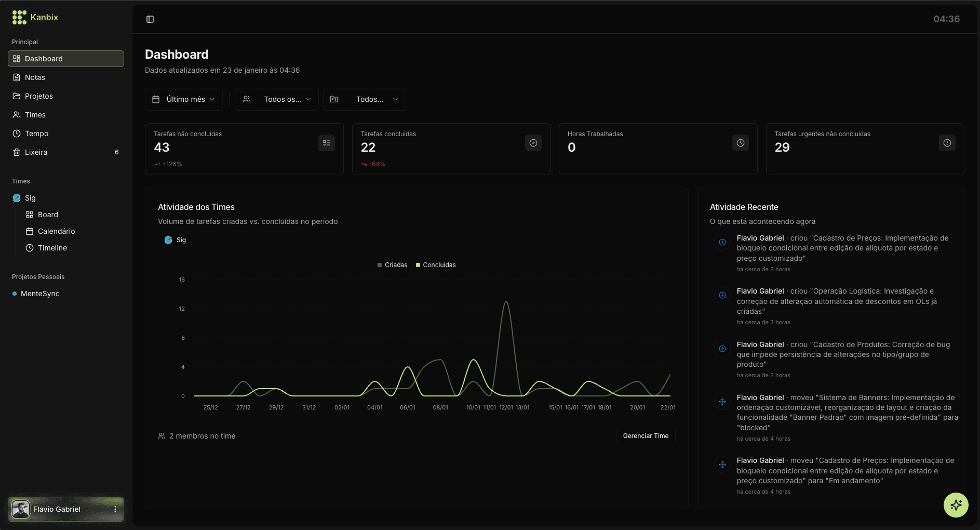Expand the Todos os members dropdown
The height and width of the screenshot is (530, 980).
277,99
